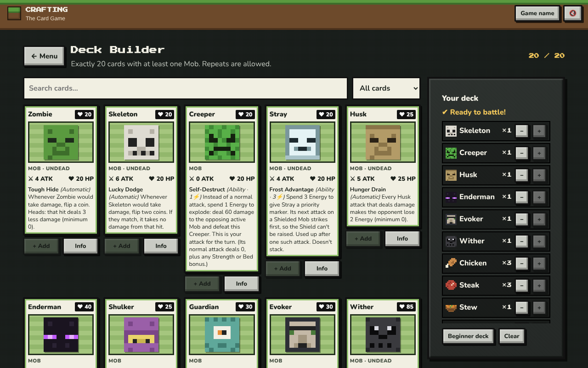
Task: Select the Guardian card artwork
Action: [x=222, y=334]
